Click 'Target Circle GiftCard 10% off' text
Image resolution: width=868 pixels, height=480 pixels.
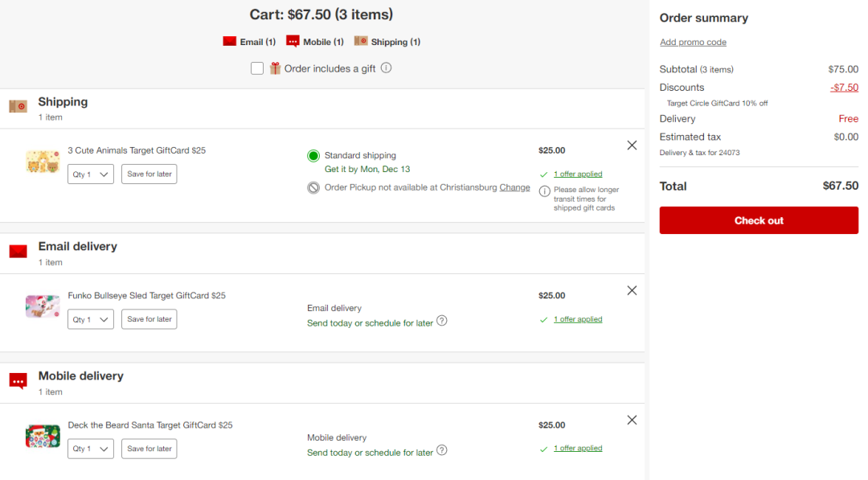coord(717,103)
